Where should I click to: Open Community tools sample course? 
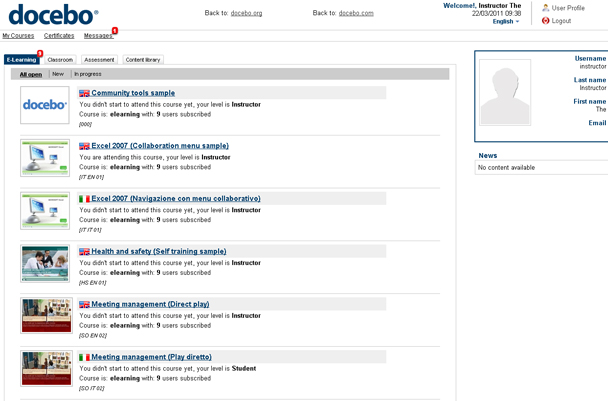pos(133,93)
